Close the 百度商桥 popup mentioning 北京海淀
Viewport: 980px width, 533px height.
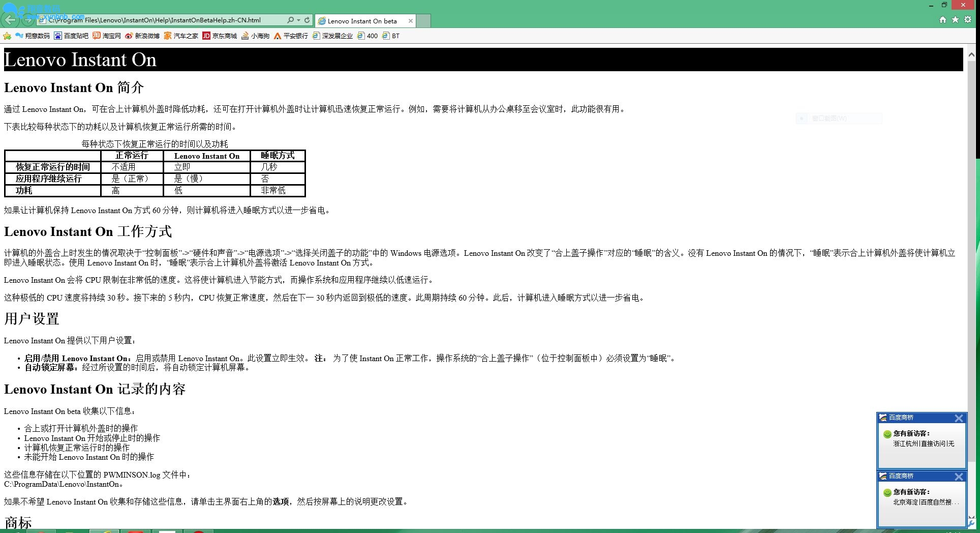point(959,477)
